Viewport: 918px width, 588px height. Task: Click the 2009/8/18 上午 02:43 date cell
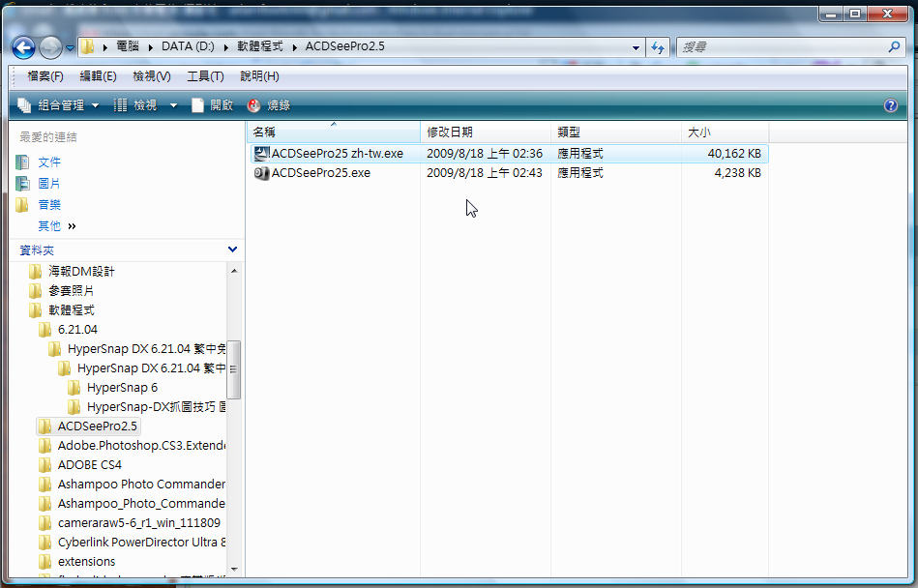(x=485, y=172)
